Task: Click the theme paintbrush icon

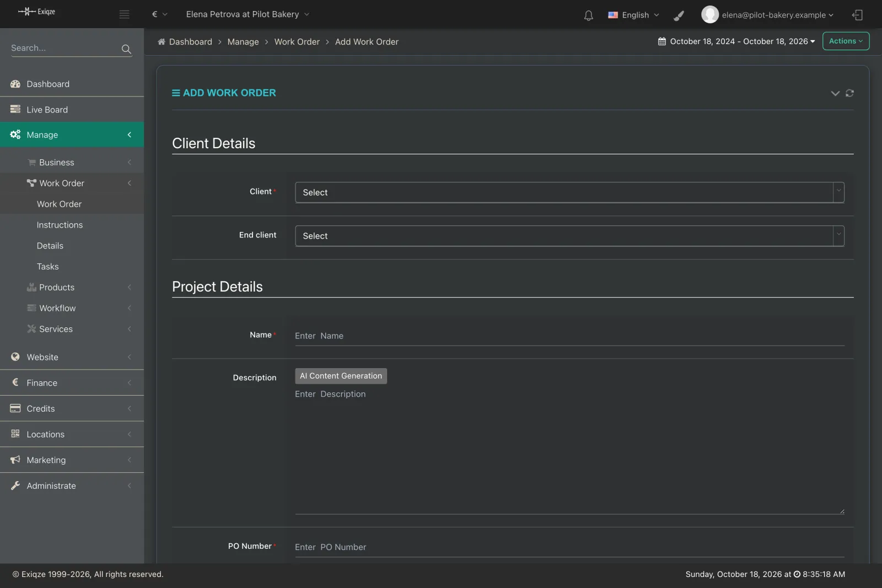Action: point(679,15)
